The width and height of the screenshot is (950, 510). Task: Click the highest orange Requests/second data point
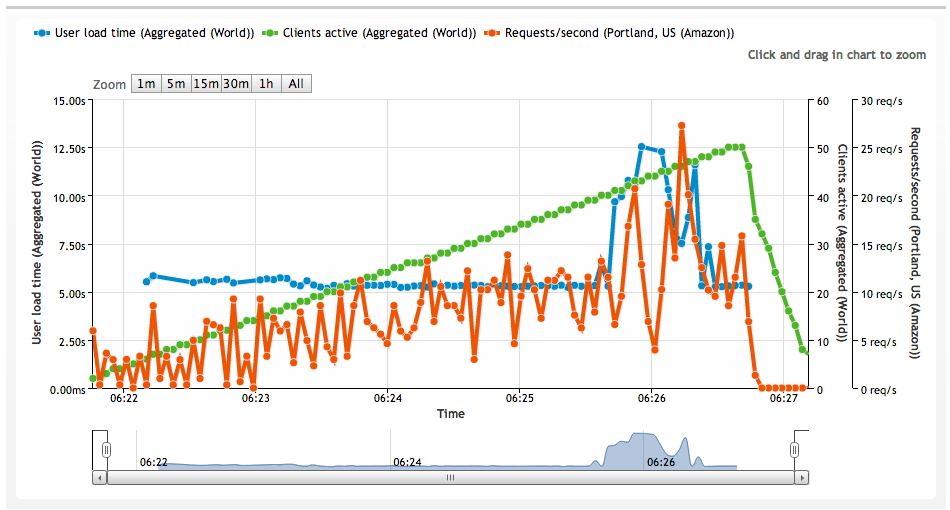(x=681, y=127)
